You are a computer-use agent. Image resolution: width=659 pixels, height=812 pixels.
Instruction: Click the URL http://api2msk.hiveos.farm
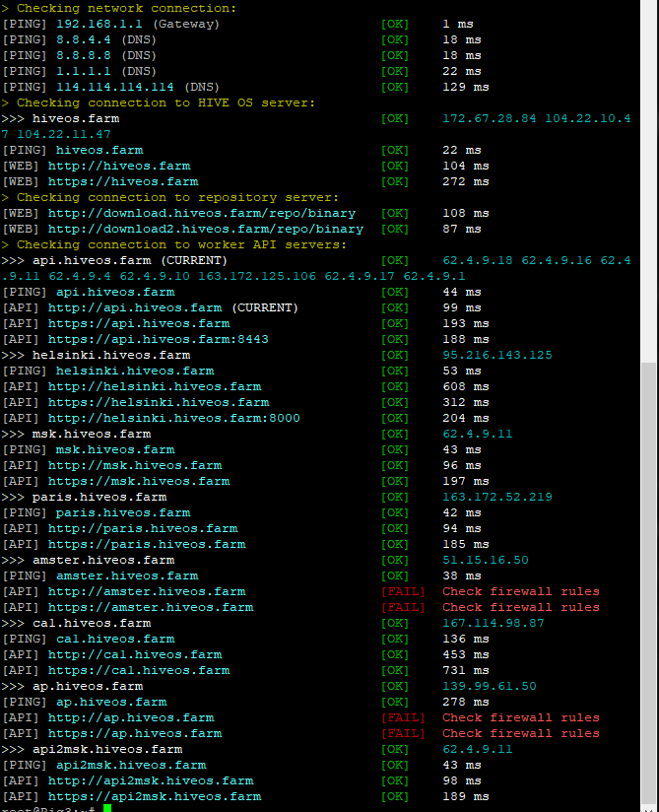click(151, 780)
